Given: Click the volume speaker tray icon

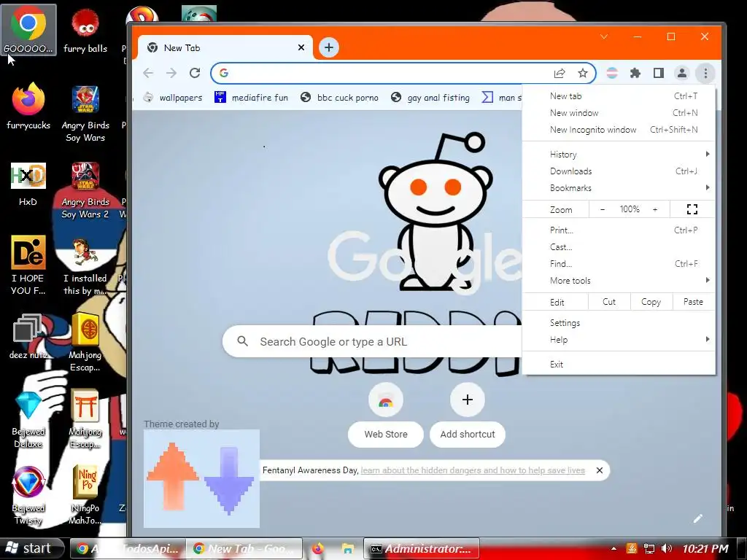Looking at the screenshot, I should 667,548.
